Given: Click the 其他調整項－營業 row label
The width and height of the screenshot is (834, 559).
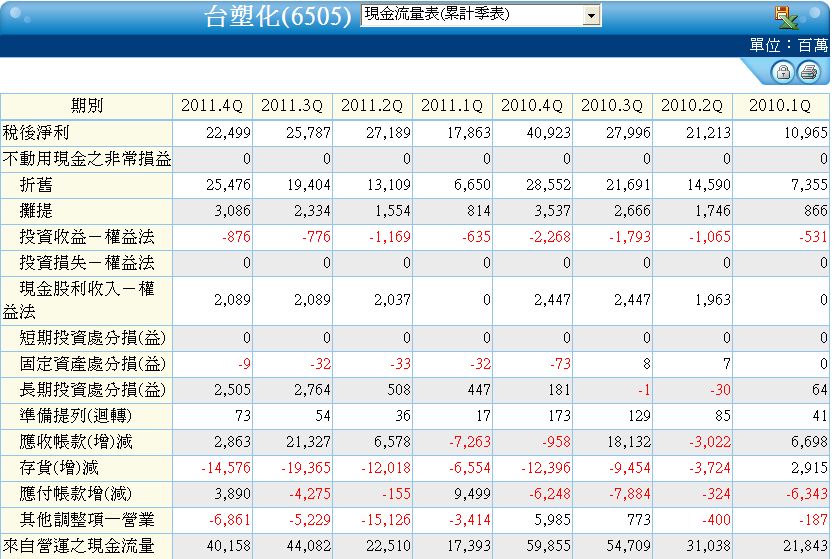Looking at the screenshot, I should pyautogui.click(x=87, y=520).
